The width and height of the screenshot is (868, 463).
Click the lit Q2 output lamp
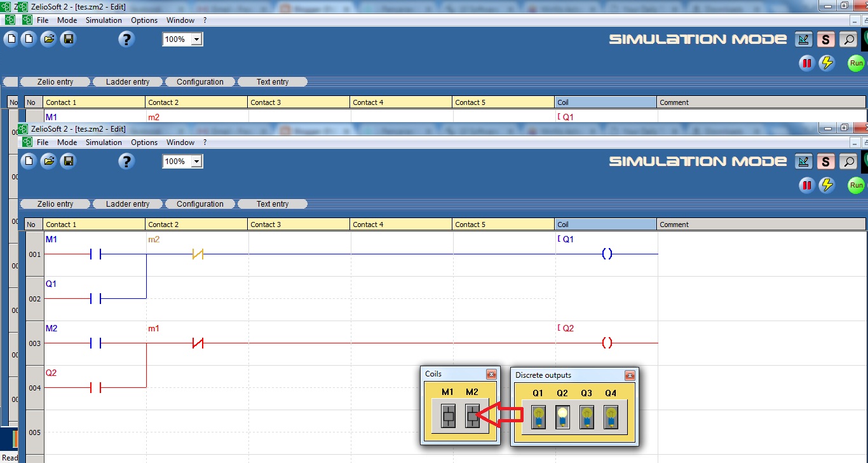[x=562, y=417]
